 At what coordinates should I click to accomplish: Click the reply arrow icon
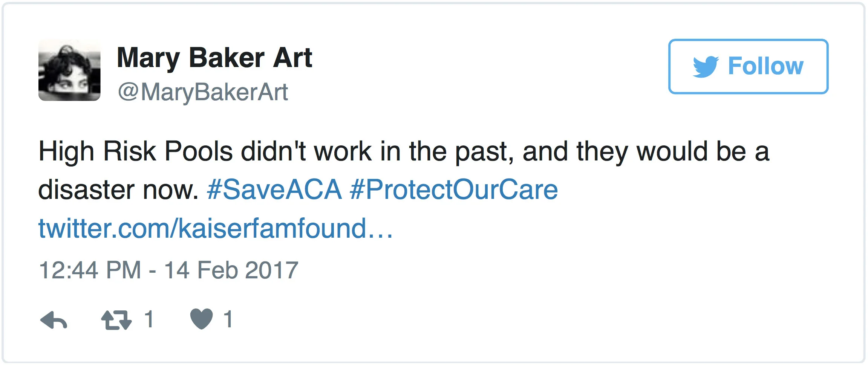54,320
